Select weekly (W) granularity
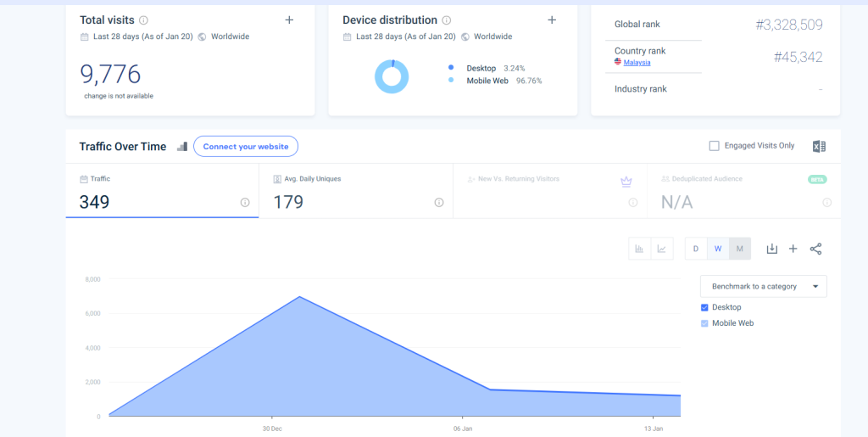Image resolution: width=868 pixels, height=437 pixels. pos(718,249)
